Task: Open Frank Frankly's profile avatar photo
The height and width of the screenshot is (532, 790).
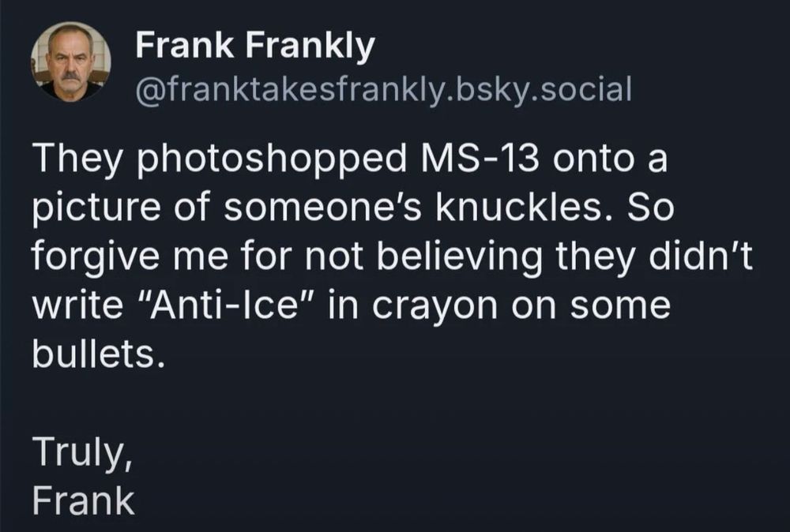Action: pos(71,62)
